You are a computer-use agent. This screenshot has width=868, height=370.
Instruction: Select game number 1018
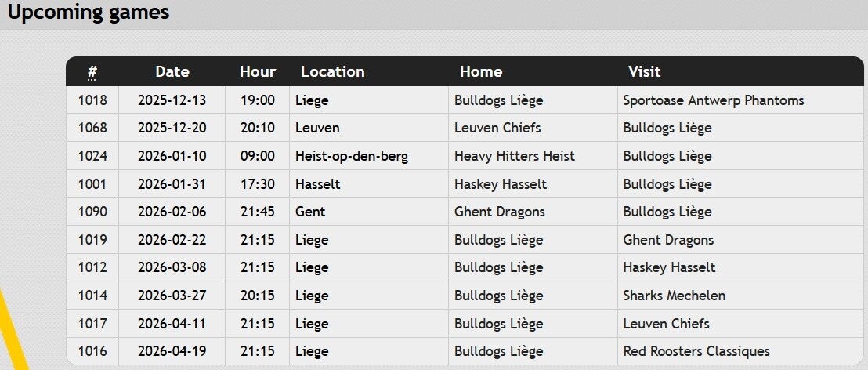92,100
